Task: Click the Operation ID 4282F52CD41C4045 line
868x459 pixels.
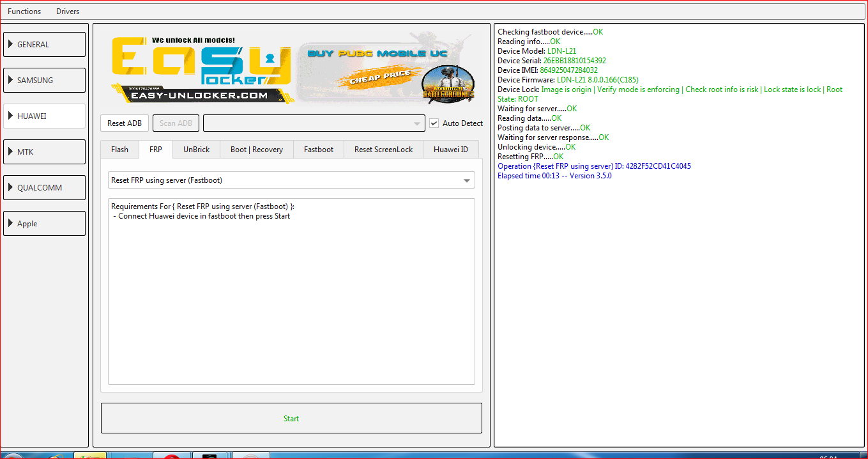Action: click(594, 166)
